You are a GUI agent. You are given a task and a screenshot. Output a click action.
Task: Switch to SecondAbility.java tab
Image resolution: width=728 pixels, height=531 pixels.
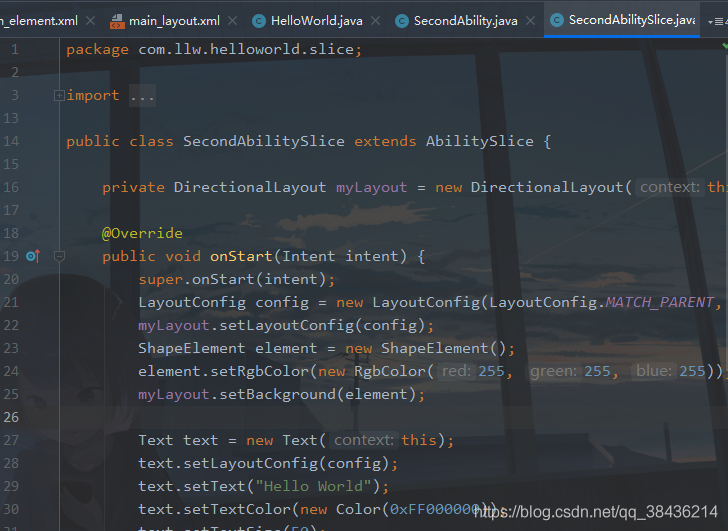point(466,21)
